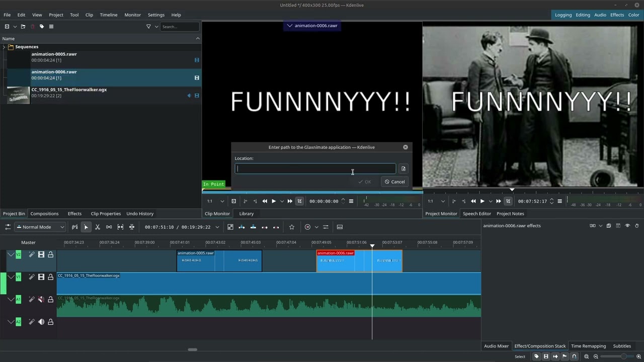Screen dimensions: 644x362
Task: Switch to the Library tab
Action: click(x=247, y=214)
